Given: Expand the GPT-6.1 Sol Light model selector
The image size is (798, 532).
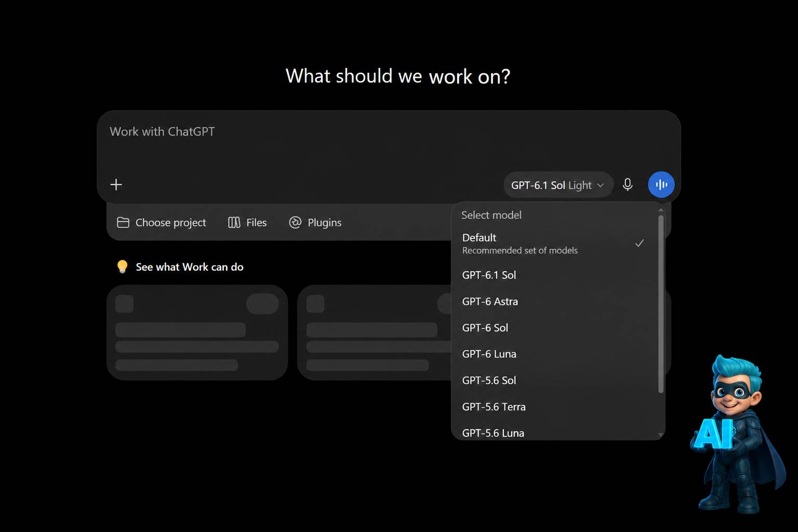Looking at the screenshot, I should (x=558, y=185).
